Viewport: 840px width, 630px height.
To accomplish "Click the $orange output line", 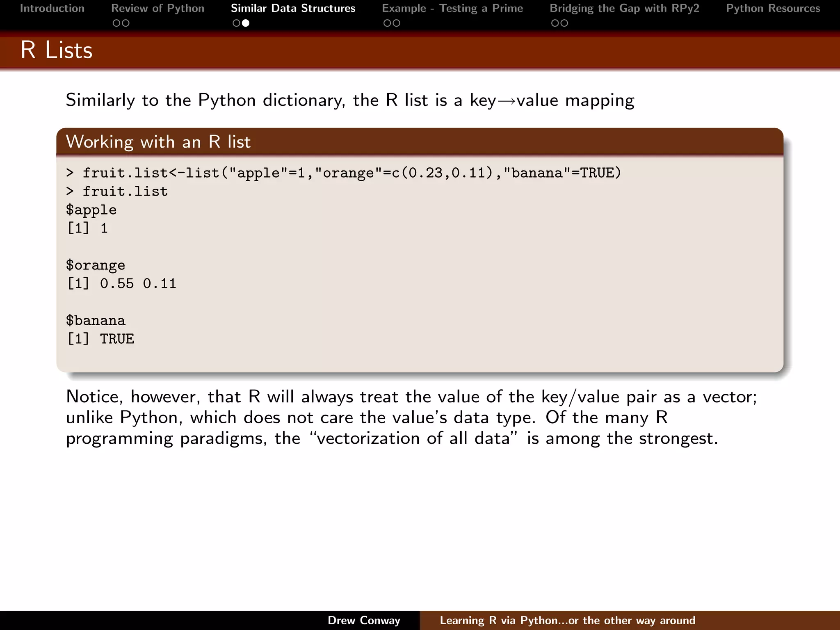I will click(96, 265).
